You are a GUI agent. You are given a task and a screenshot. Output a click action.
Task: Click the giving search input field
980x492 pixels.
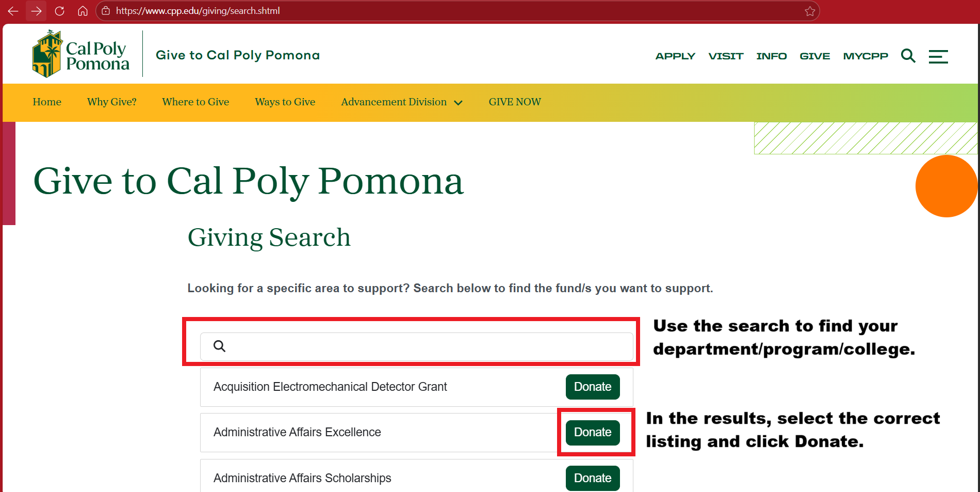(x=423, y=346)
